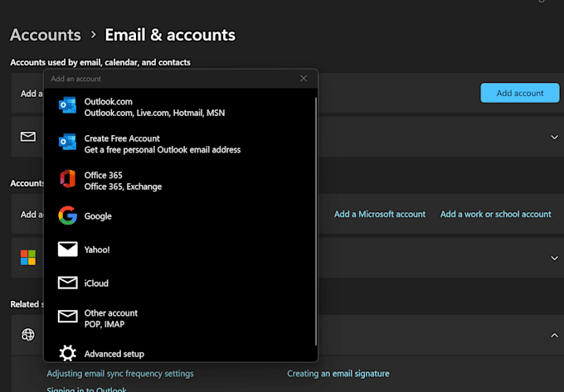This screenshot has width=564, height=392.
Task: Click Add a Microsoft account link
Action: (x=380, y=214)
